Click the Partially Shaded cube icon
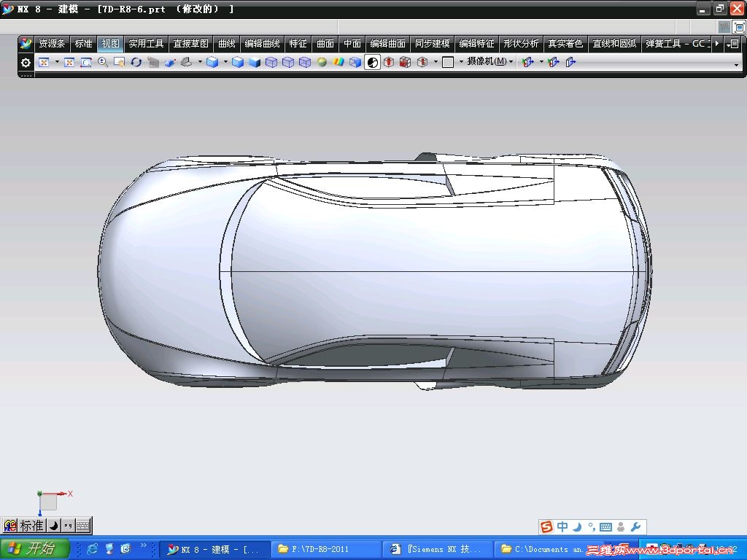 pyautogui.click(x=355, y=63)
